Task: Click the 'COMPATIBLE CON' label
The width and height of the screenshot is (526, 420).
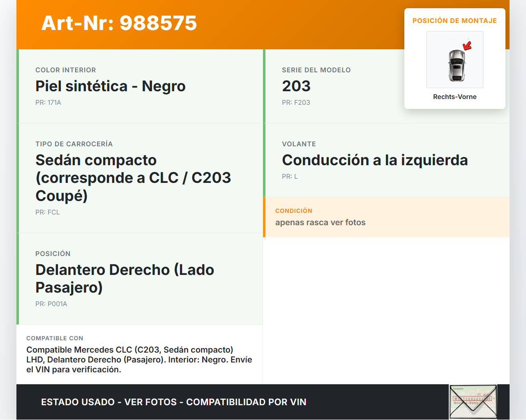Action: click(55, 338)
